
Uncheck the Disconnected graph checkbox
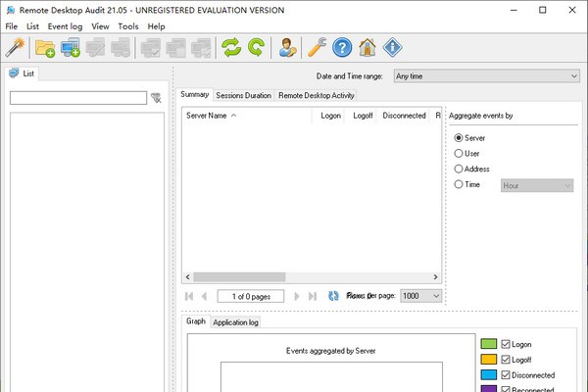click(x=506, y=374)
